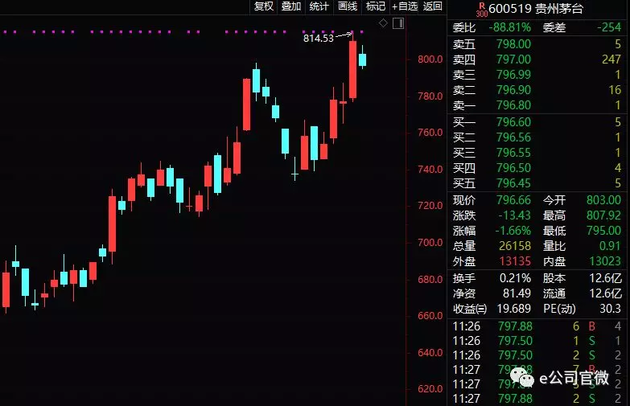Image resolution: width=630 pixels, height=406 pixels.
Task: Click the 800.0 price axis label
Action: point(430,59)
